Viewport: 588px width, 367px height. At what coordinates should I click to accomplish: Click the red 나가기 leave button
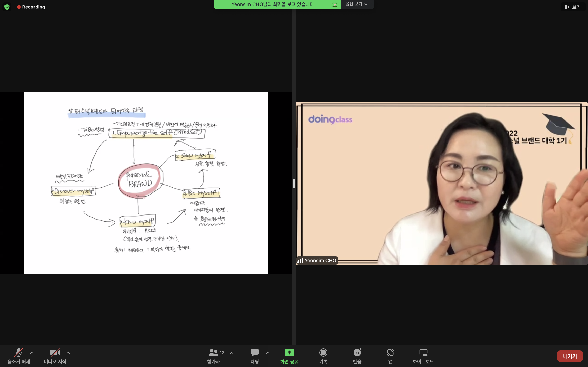[570, 356]
